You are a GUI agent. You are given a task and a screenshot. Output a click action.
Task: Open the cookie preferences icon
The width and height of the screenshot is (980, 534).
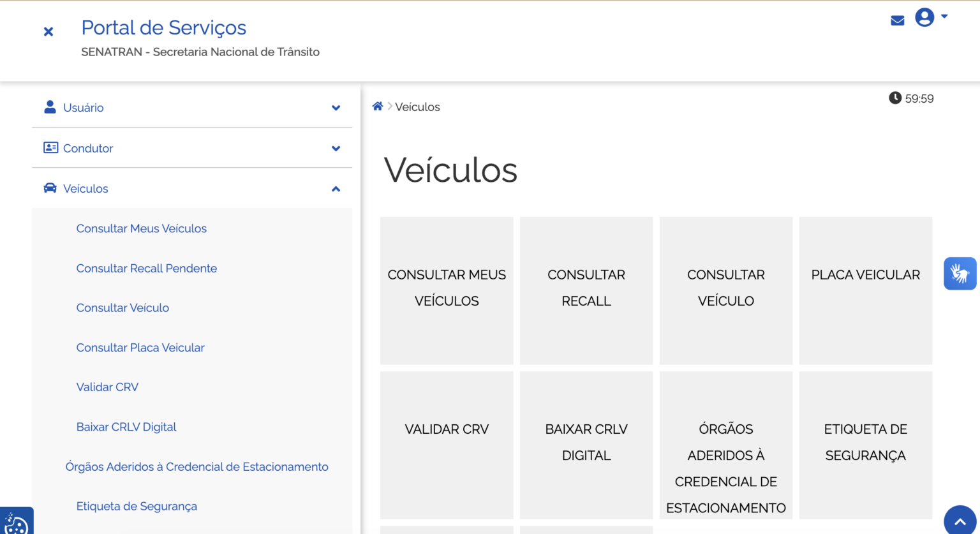tap(16, 522)
